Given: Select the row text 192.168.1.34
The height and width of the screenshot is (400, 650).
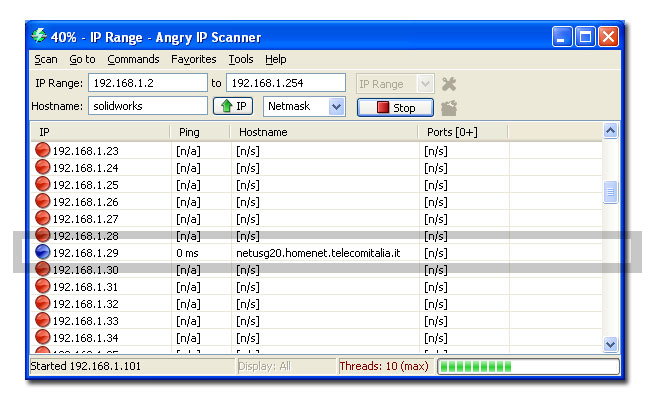Looking at the screenshot, I should coord(85,338).
